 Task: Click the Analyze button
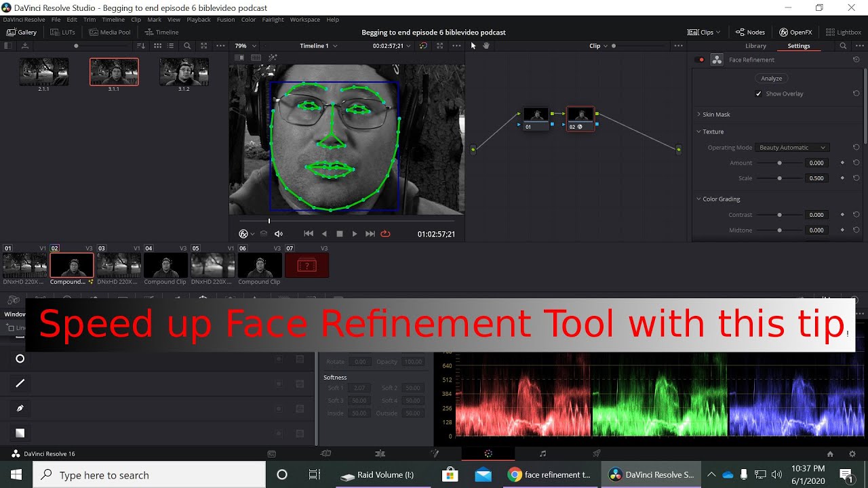tap(772, 79)
